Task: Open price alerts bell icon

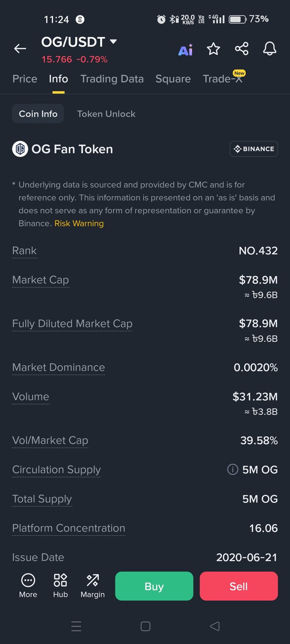Action: tap(270, 48)
